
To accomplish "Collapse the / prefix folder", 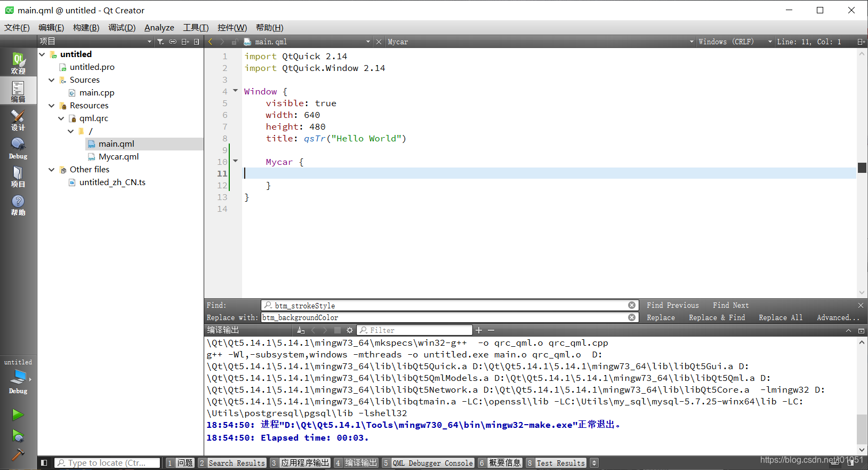I will coord(71,131).
